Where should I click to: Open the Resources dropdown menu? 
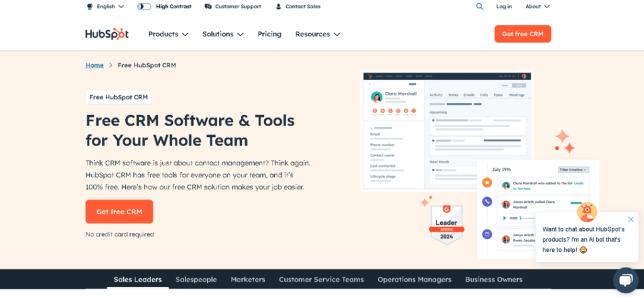click(x=318, y=34)
